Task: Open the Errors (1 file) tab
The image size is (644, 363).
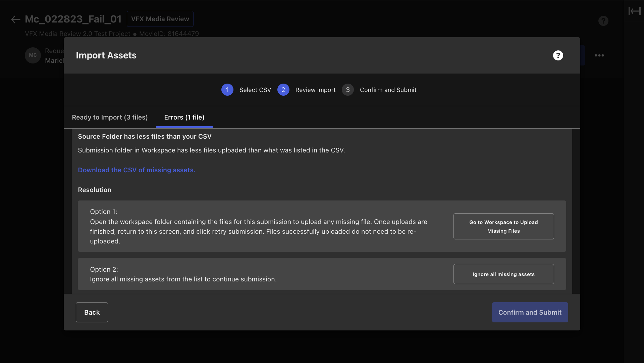Action: pyautogui.click(x=184, y=117)
